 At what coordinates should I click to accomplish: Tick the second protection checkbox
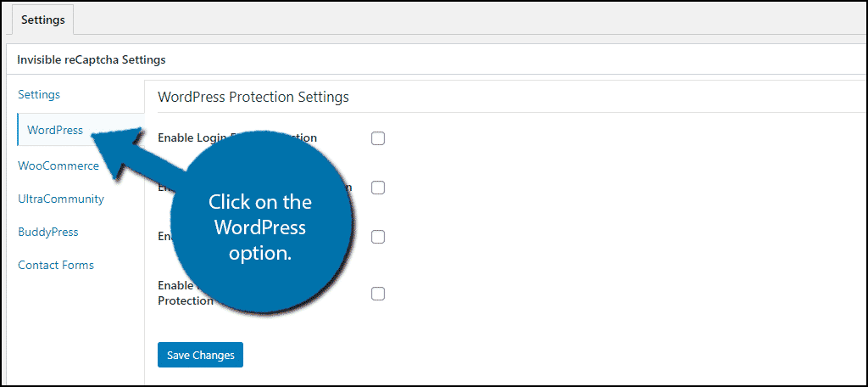pos(378,188)
